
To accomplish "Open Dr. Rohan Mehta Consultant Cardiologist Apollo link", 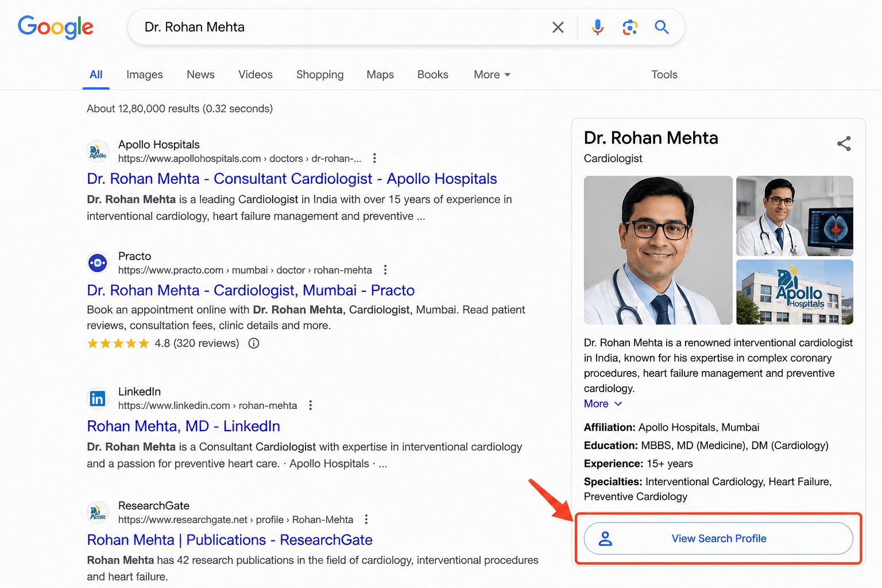I will 292,179.
